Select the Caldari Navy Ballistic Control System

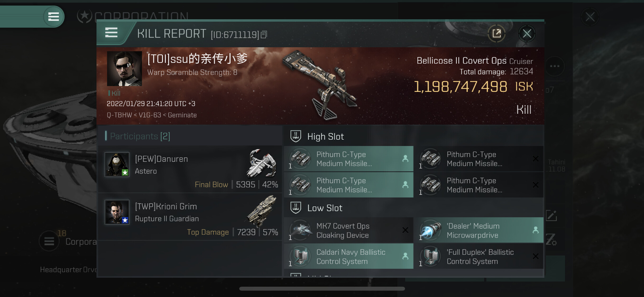(x=348, y=256)
